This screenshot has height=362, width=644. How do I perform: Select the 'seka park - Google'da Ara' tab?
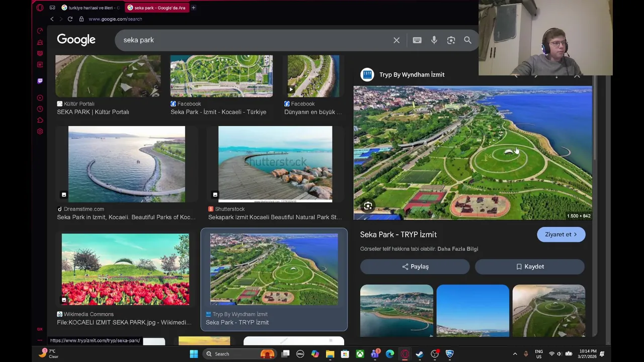(x=156, y=8)
